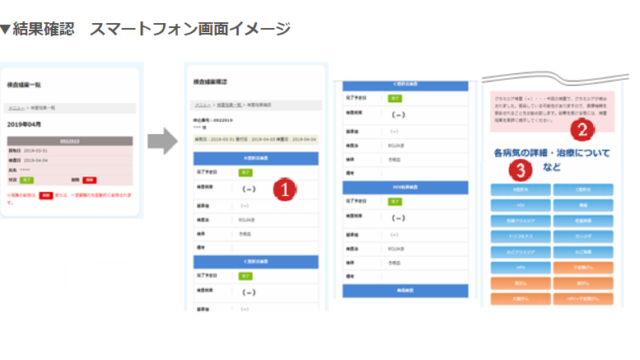Open the orange 子宮頸がん details button
640x360 pixels.
(583, 268)
